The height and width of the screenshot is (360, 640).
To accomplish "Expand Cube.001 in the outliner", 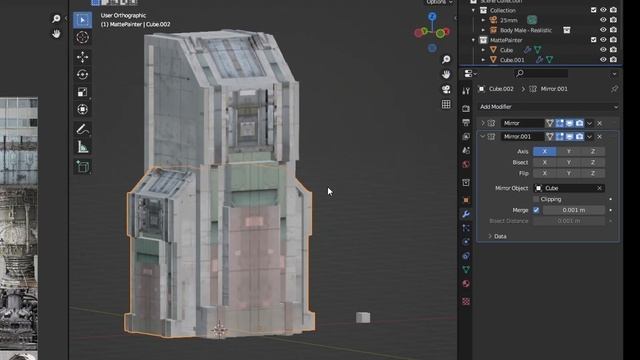I will tap(483, 60).
